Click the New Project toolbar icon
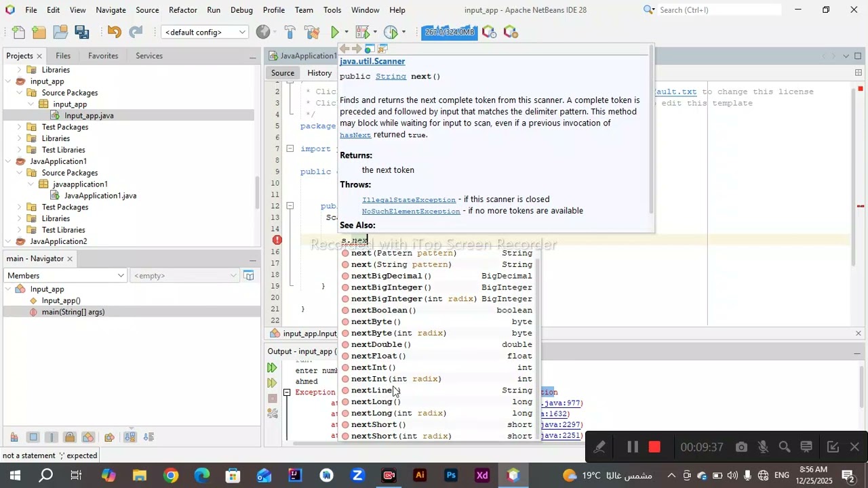The image size is (868, 488). coord(39,32)
